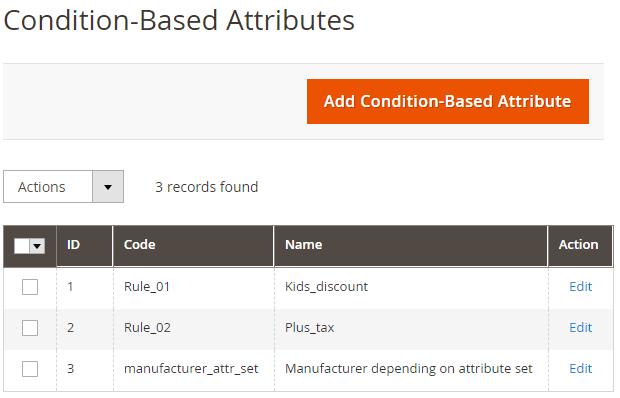Open the Actions dropdown arrow
This screenshot has width=620, height=398.
click(108, 187)
